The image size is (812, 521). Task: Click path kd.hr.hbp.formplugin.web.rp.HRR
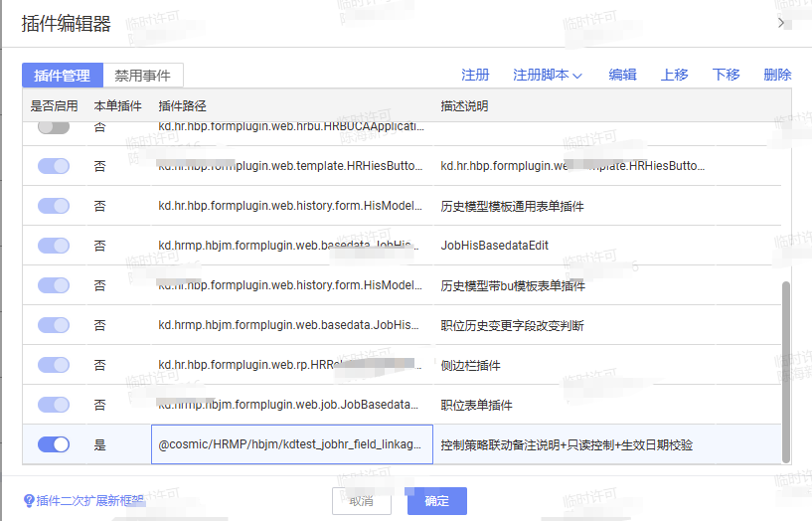tap(290, 365)
